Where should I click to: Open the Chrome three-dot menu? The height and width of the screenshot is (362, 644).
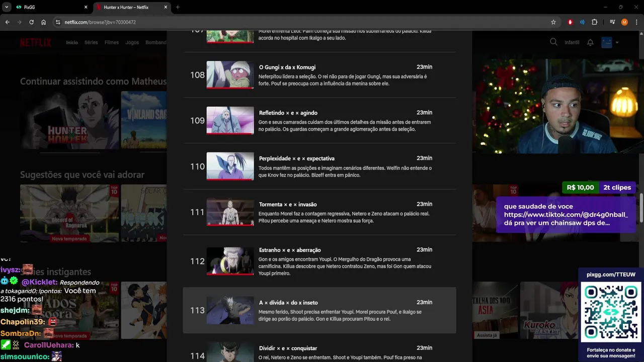coord(636,22)
